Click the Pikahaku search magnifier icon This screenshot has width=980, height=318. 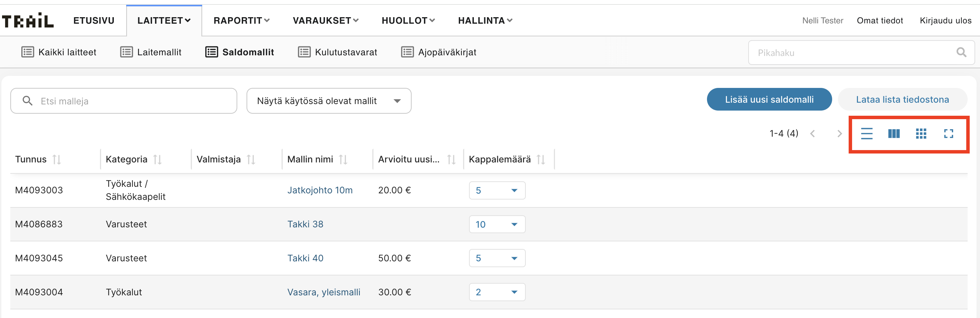pos(961,53)
